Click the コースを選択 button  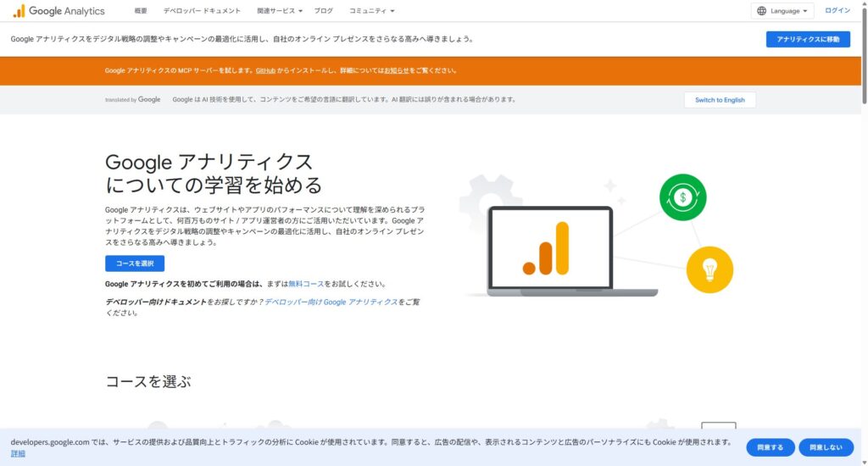(135, 264)
